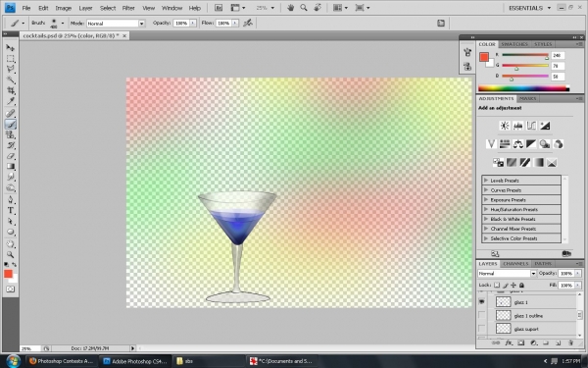
Task: Open the brush preset picker dropdown
Action: pyautogui.click(x=63, y=23)
